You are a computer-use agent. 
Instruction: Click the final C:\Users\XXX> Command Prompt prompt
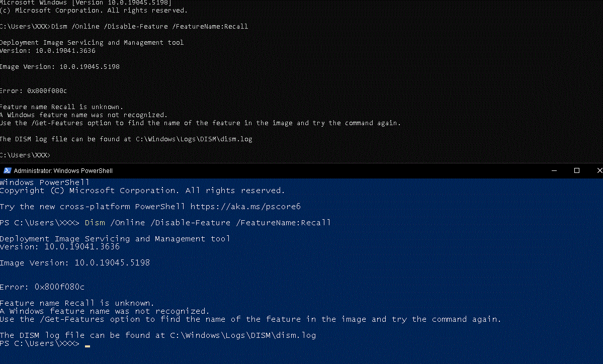(x=25, y=155)
